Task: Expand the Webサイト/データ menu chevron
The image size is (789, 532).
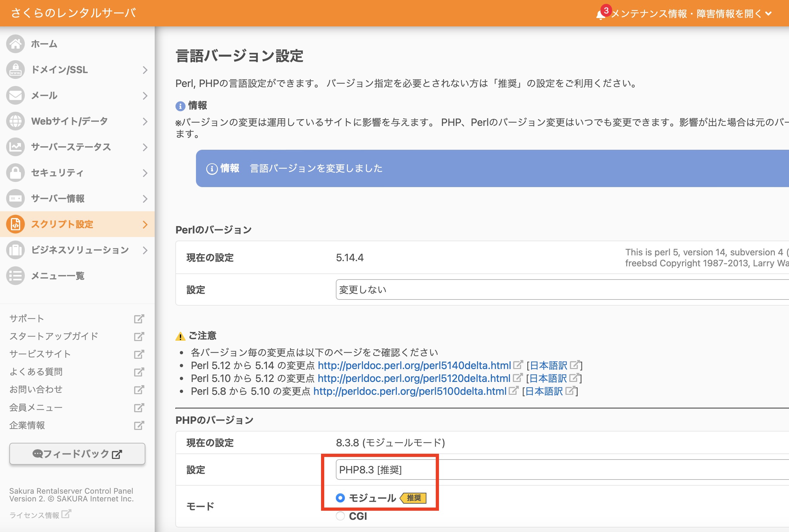Action: pos(145,121)
